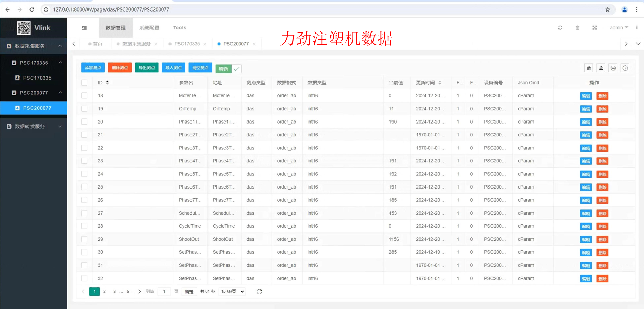Check the row with ID 32
644x309 pixels.
(x=84, y=278)
